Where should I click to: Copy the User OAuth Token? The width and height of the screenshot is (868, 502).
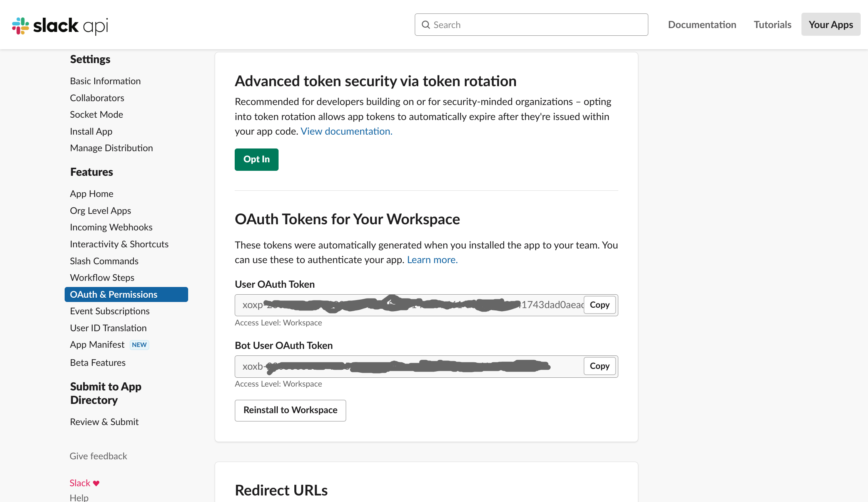[599, 305]
